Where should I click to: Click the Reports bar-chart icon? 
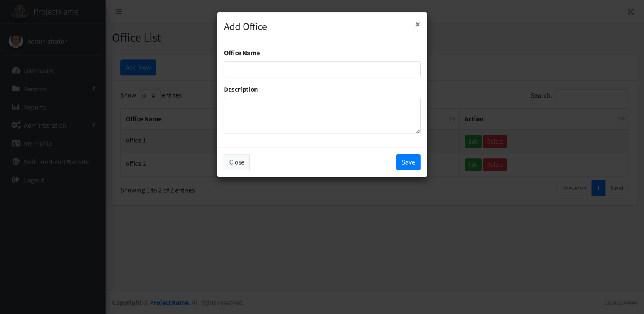pyautogui.click(x=16, y=107)
